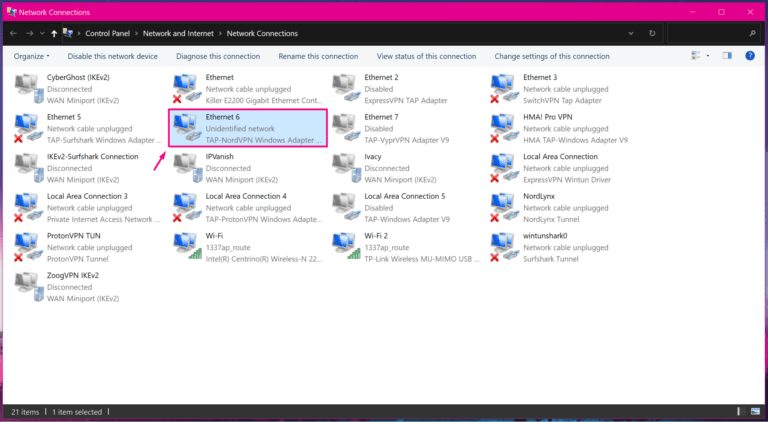Open the change your view dropdown arrow
768x422 pixels.
(708, 56)
